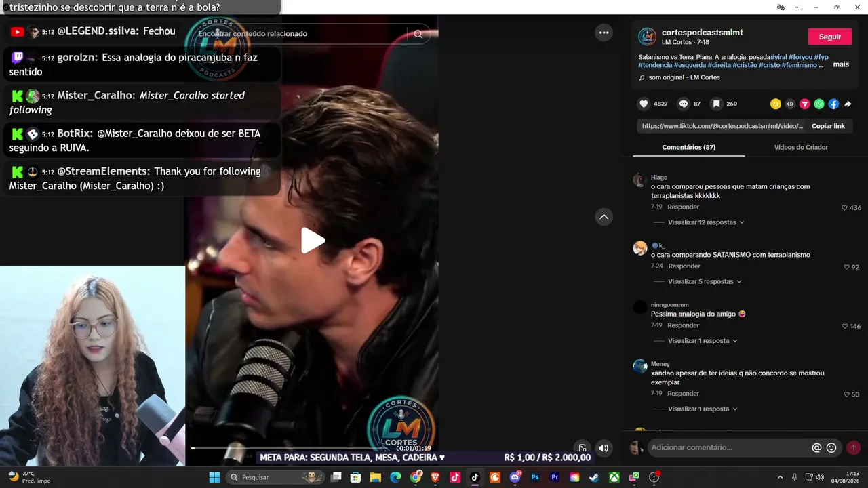This screenshot has height=488, width=868.
Task: Reply to Hiago's comment via Responder
Action: click(x=683, y=207)
